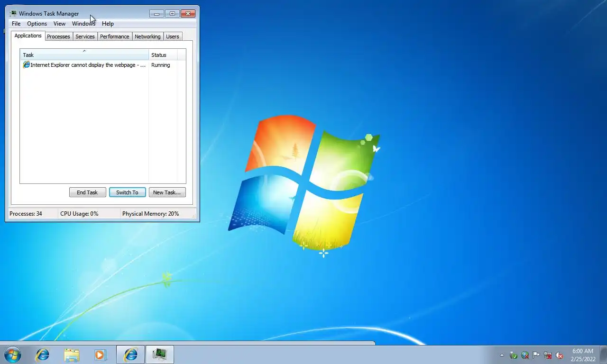
Task: Open the Help menu
Action: (108, 24)
